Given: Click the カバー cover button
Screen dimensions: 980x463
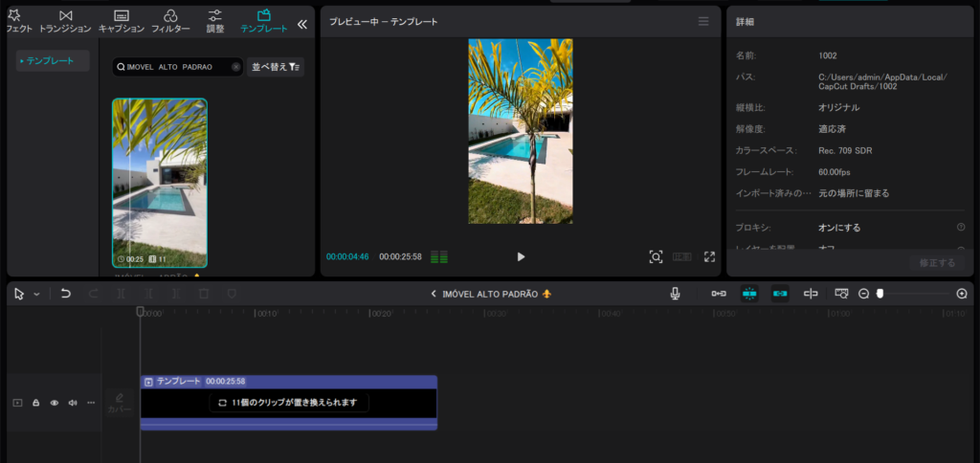Looking at the screenshot, I should (120, 403).
